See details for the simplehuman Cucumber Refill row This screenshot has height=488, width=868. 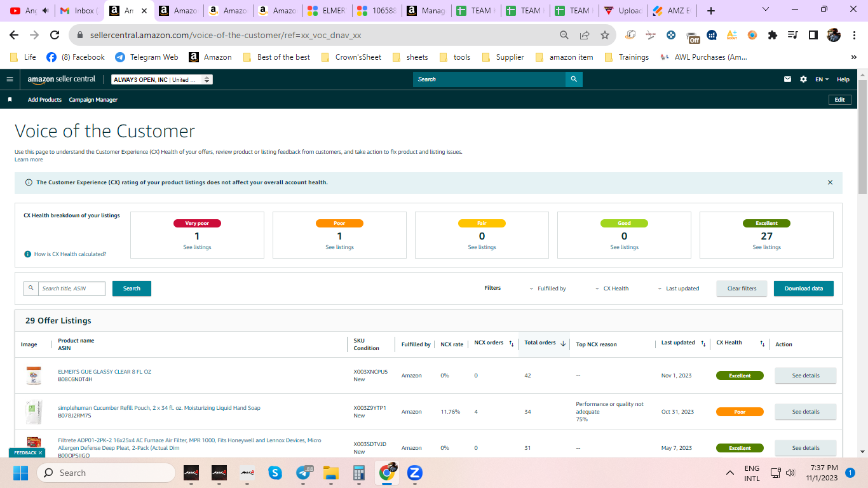pyautogui.click(x=806, y=412)
